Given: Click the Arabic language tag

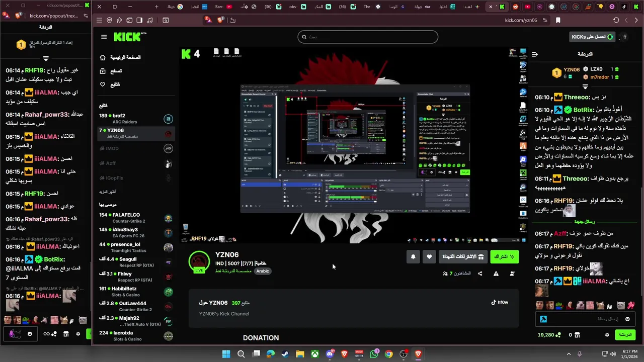Looking at the screenshot, I should coord(263,271).
